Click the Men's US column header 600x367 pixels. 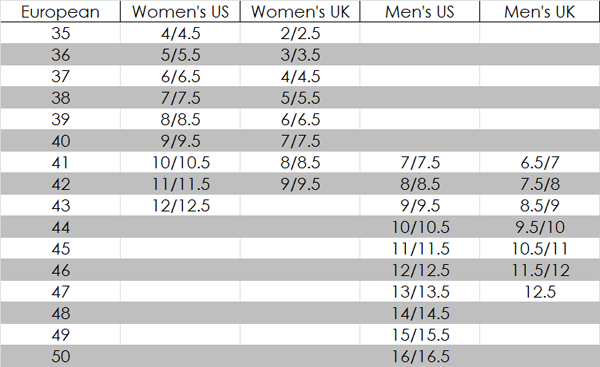[x=420, y=11]
